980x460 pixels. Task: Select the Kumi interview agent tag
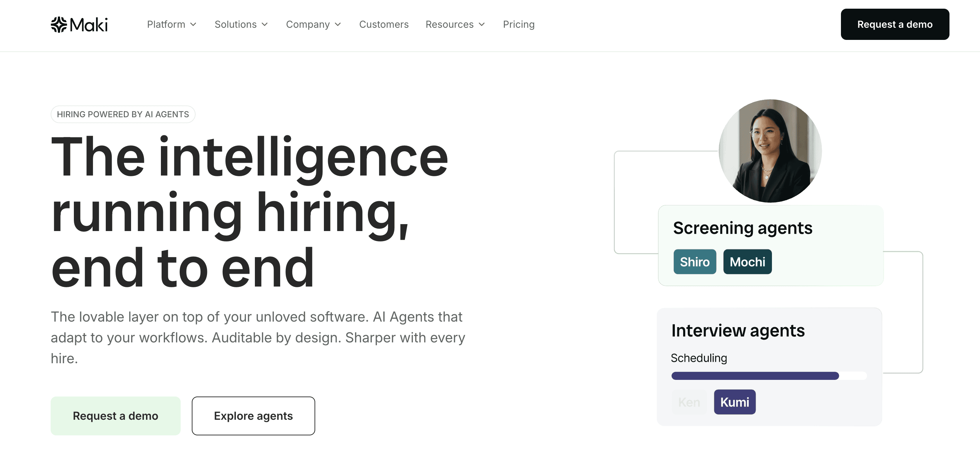pyautogui.click(x=734, y=402)
